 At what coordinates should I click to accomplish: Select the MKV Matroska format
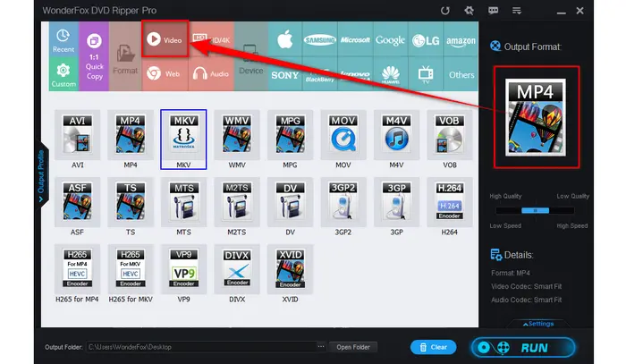pos(183,139)
